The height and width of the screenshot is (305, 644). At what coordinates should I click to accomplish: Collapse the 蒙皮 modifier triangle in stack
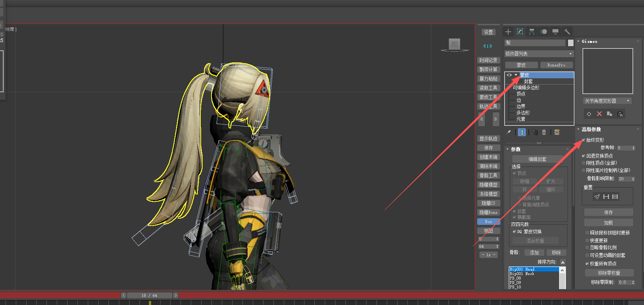[x=516, y=75]
